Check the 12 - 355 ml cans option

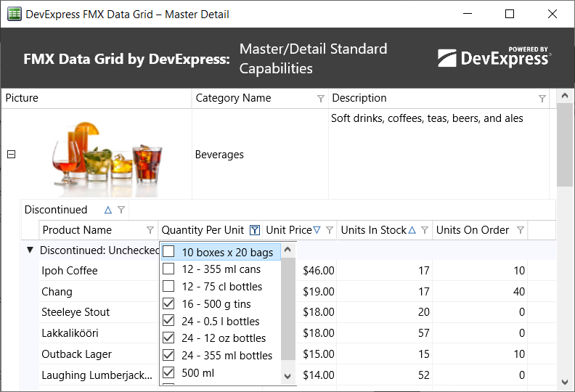point(168,269)
